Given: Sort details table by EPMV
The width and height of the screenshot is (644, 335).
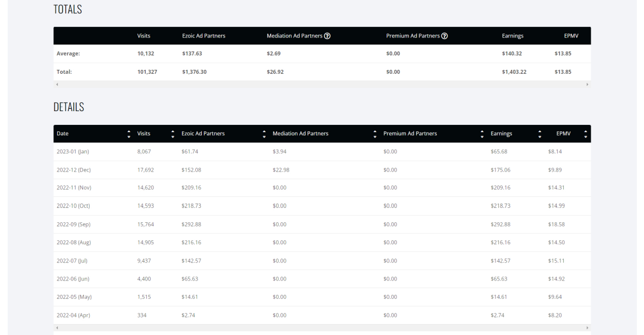Looking at the screenshot, I should tap(586, 134).
